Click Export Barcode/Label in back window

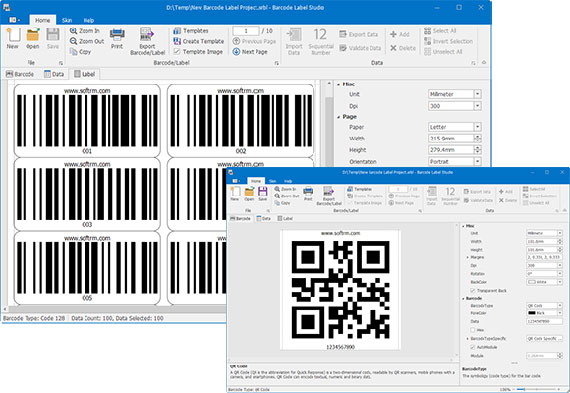pos(147,41)
